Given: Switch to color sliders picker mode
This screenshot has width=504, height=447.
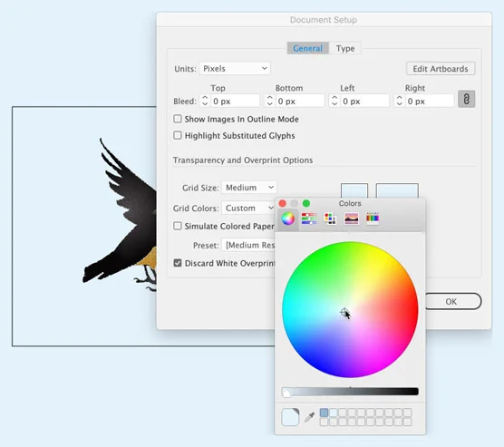Looking at the screenshot, I should pyautogui.click(x=309, y=219).
